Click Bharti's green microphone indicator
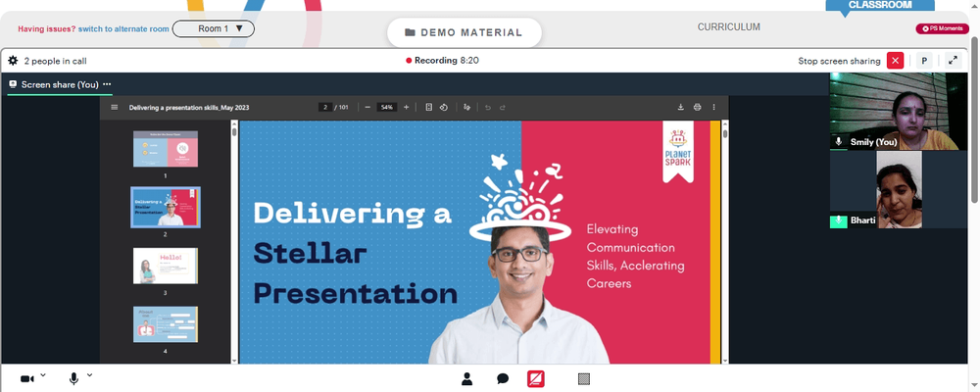 click(x=838, y=221)
